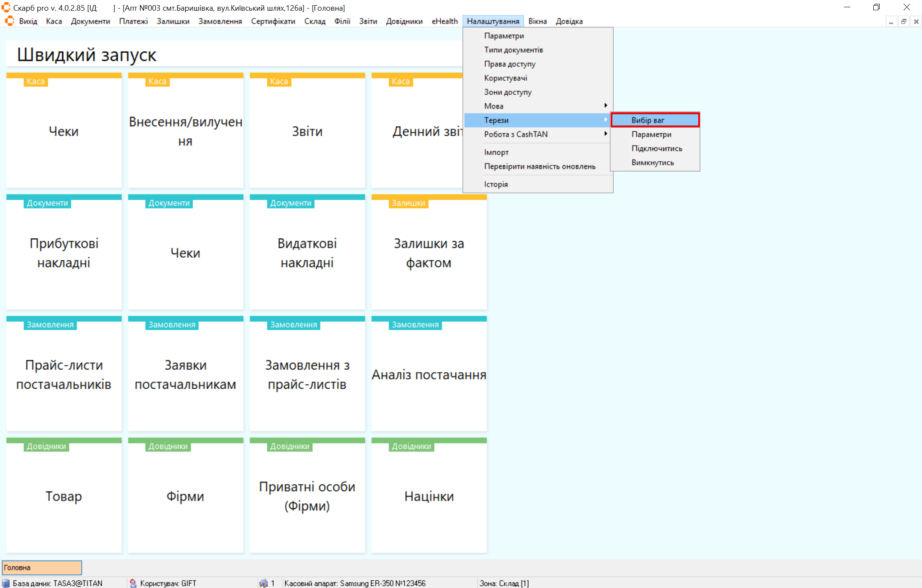Screen dimensions: 922x588
Task: Choose Підключитись in the Терези submenu
Action: click(x=656, y=148)
